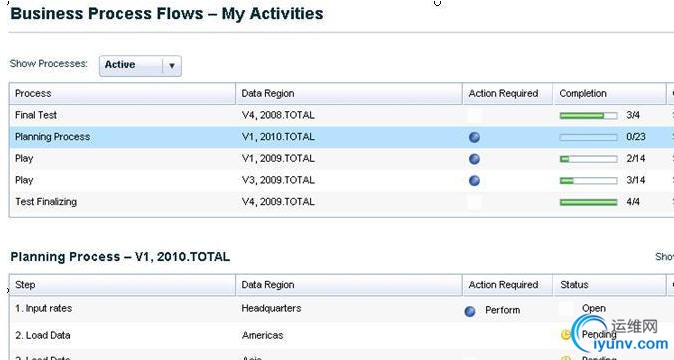This screenshot has height=360, width=674.
Task: Select the 1. Input rates step
Action: [342, 309]
